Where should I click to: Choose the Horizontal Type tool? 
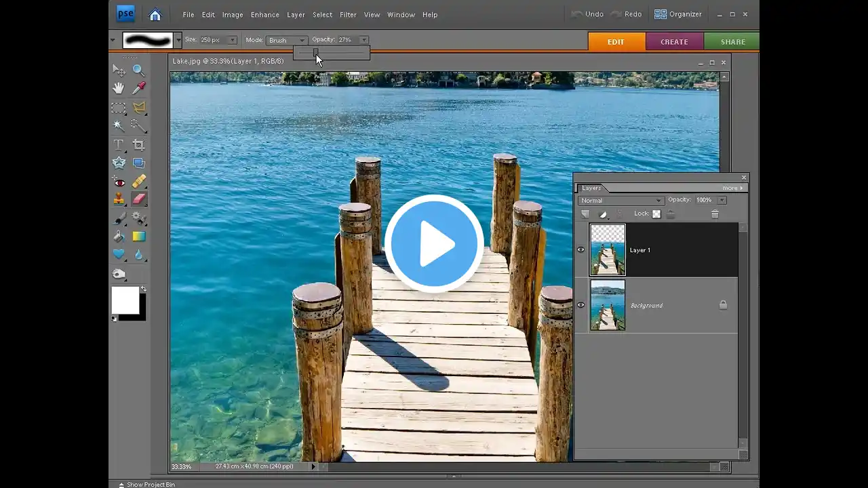[119, 144]
